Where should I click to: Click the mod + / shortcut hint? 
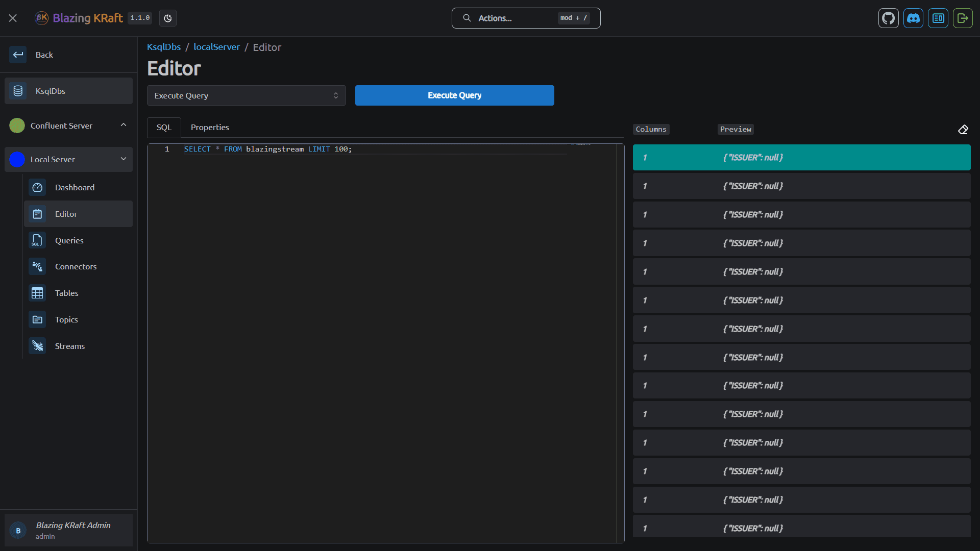(x=574, y=18)
